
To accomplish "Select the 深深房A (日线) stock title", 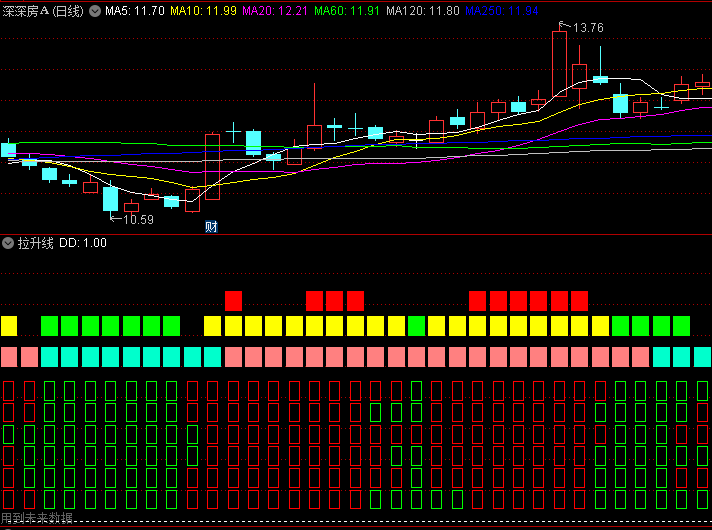I will click(43, 11).
